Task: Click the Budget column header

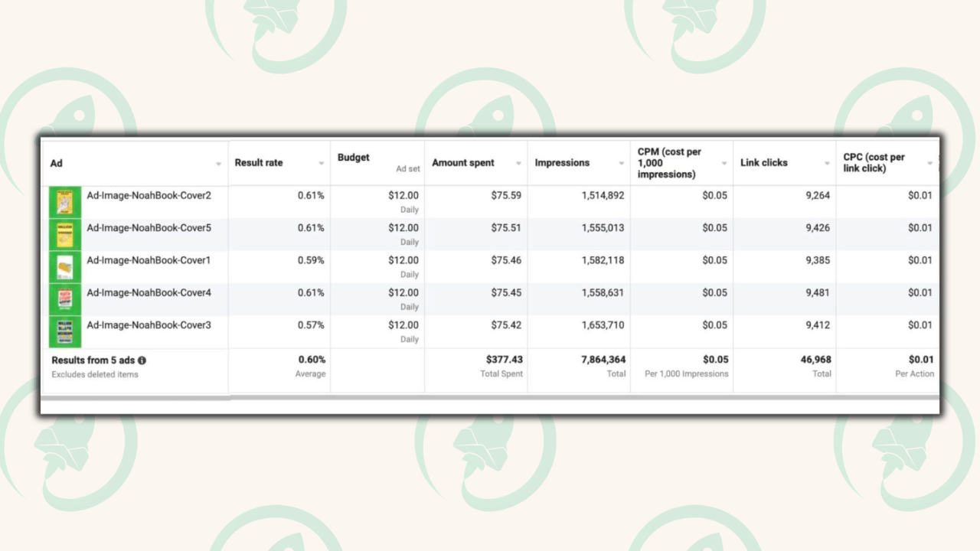Action: 353,158
